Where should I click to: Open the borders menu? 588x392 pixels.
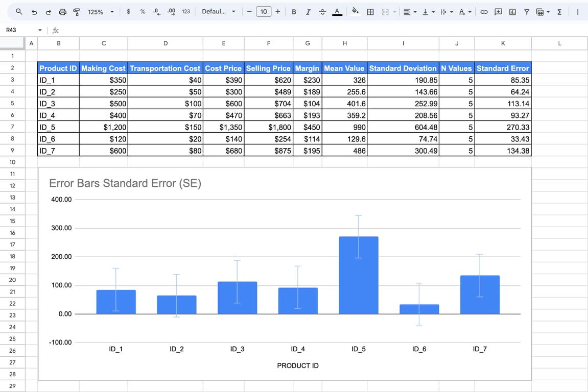[x=370, y=12]
